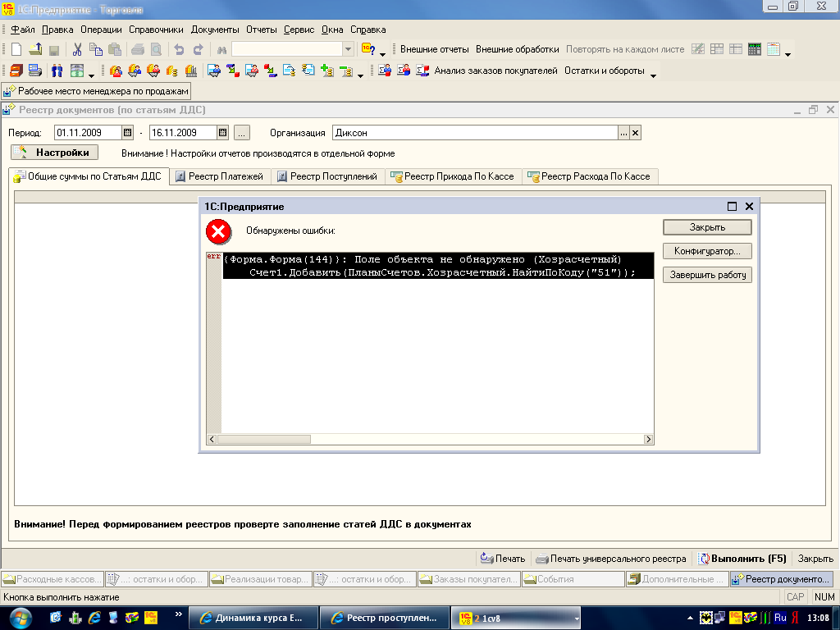840x630 pixels.
Task: Click the Undo arrow icon
Action: [x=179, y=49]
